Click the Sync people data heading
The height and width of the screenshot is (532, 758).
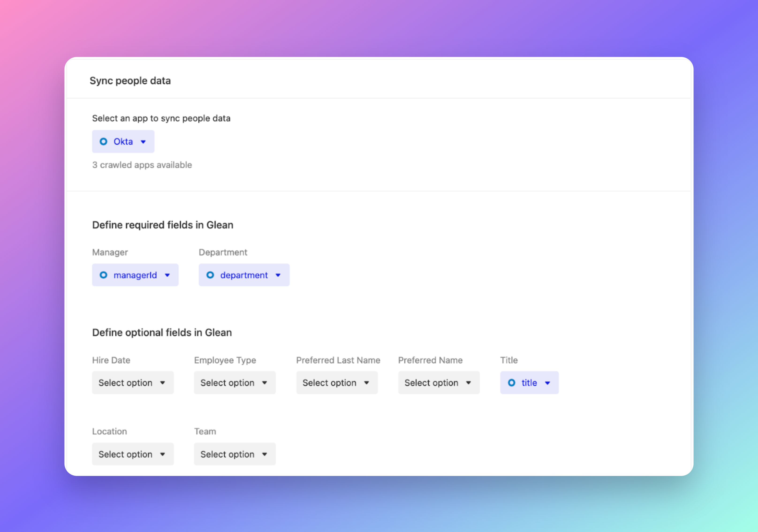pos(130,81)
